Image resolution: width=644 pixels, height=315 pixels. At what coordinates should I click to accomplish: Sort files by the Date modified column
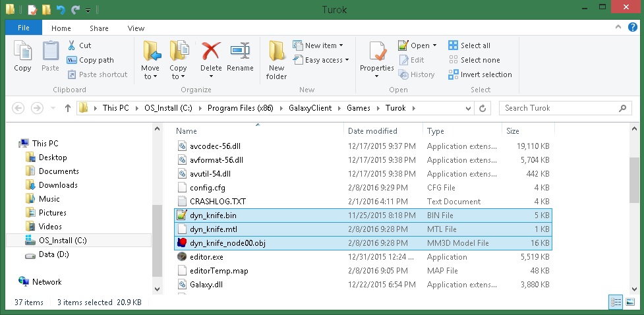coord(372,131)
